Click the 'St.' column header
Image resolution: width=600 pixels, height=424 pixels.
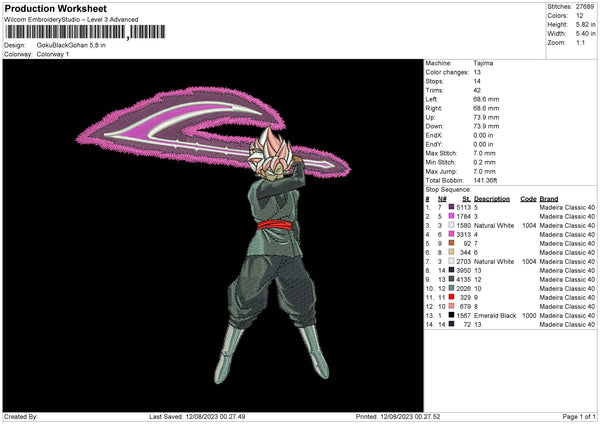click(466, 199)
